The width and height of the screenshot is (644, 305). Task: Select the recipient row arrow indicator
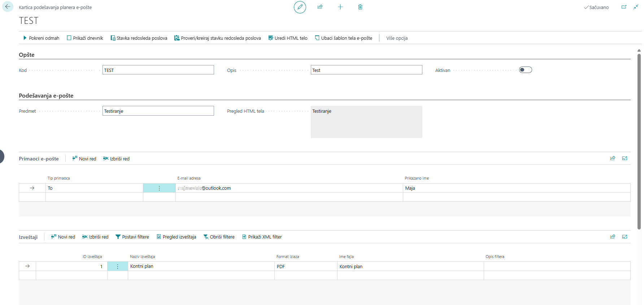[32, 188]
